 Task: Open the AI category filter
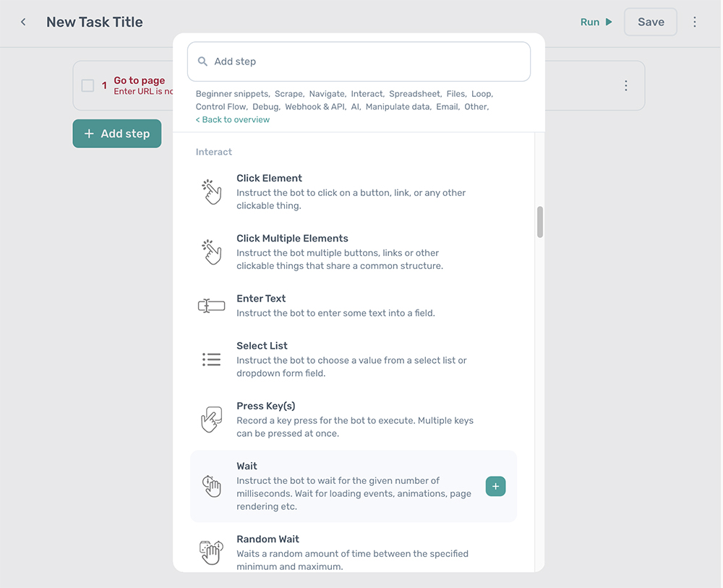coord(355,106)
